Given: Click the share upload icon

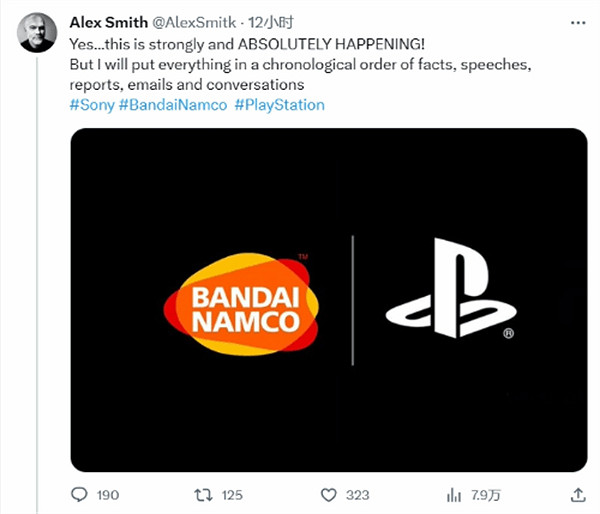Looking at the screenshot, I should [x=576, y=494].
